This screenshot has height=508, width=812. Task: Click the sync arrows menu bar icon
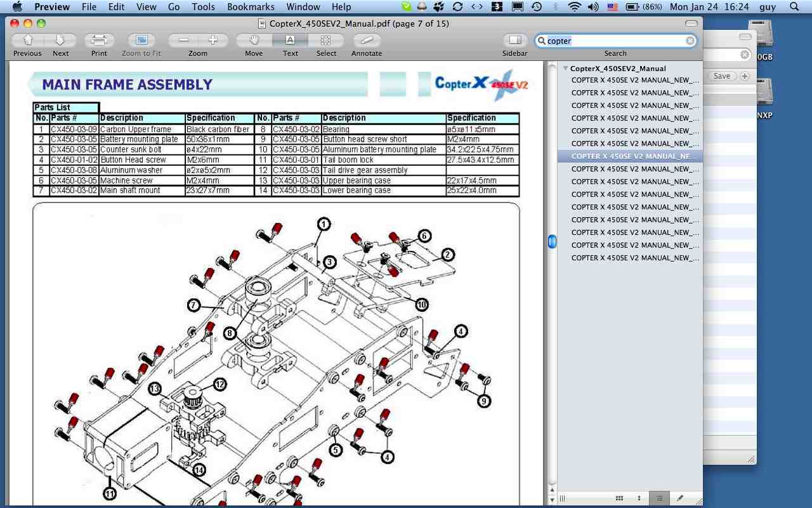[x=457, y=7]
